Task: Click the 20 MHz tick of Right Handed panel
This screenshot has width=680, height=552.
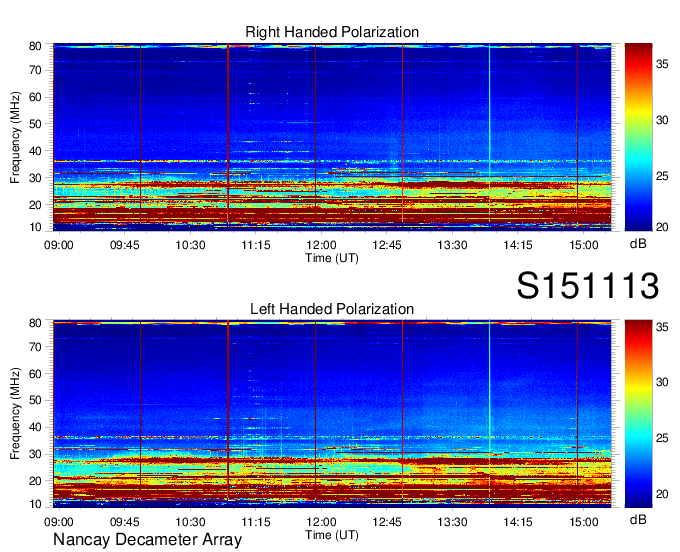Action: (x=35, y=205)
